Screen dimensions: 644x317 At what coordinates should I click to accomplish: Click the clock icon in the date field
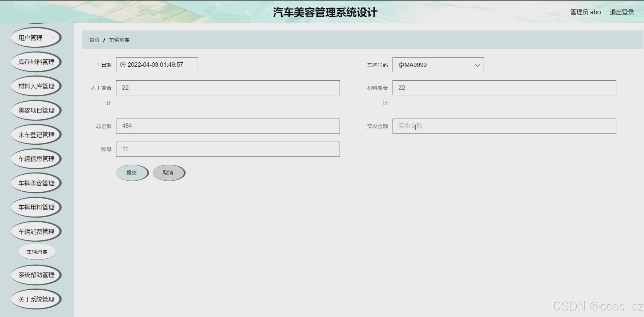tap(123, 65)
